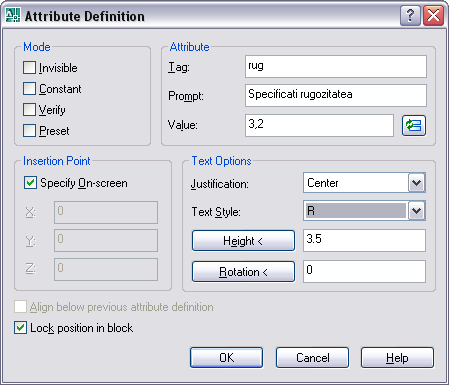
Task: Confirm with the OK button
Action: [227, 358]
